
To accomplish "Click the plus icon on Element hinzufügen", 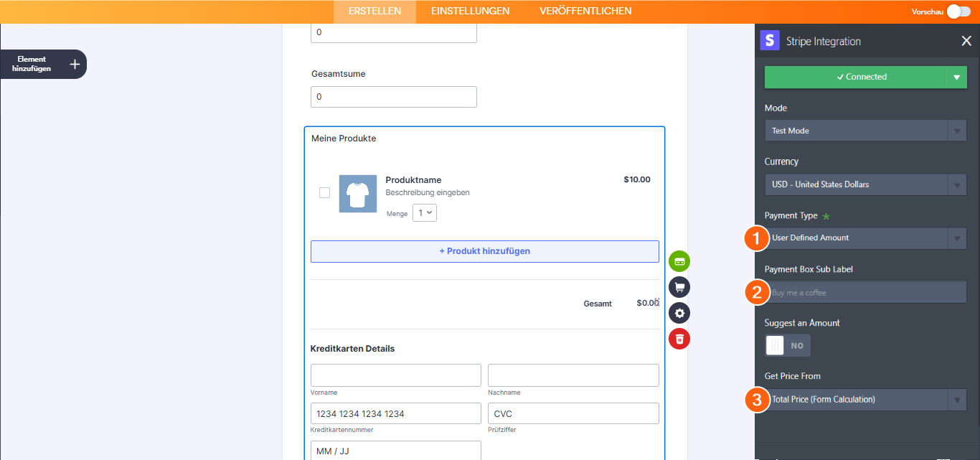I will (x=75, y=64).
